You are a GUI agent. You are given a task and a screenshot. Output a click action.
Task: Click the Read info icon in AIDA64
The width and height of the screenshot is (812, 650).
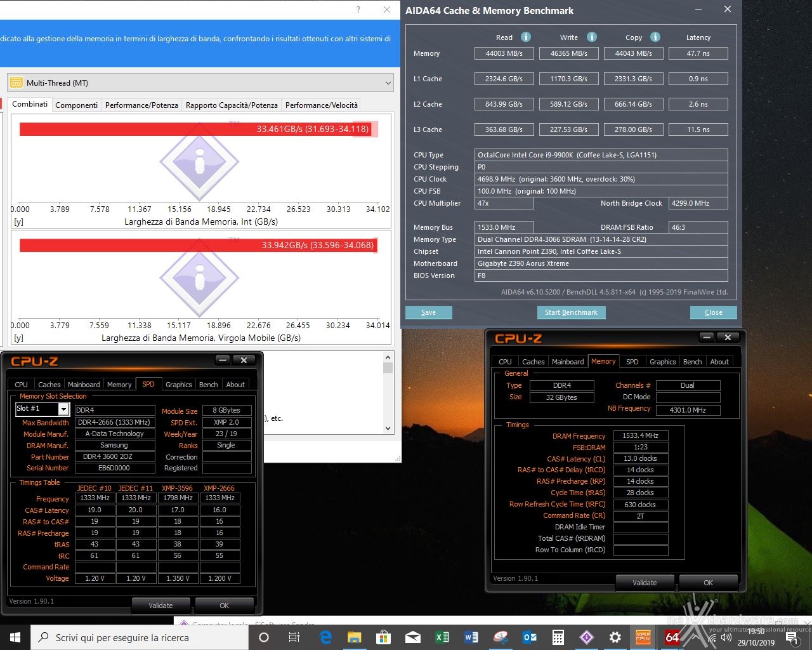525,37
